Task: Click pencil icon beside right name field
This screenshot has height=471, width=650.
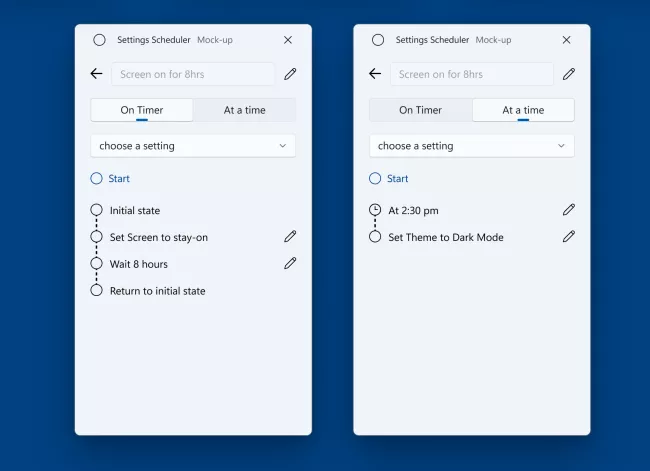Action: (x=568, y=74)
